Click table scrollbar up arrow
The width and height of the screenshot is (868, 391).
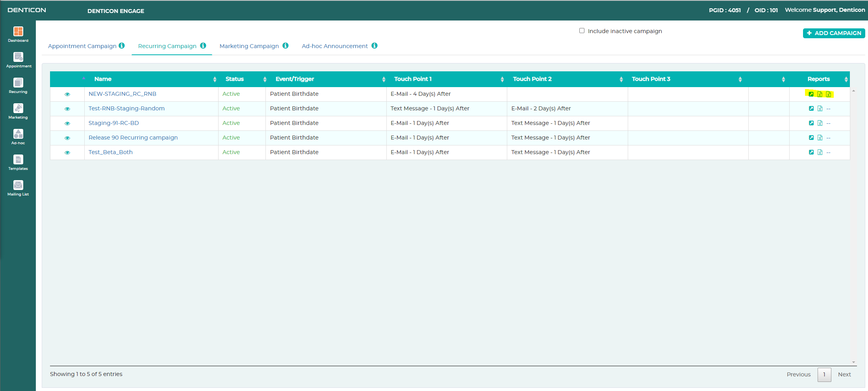853,91
